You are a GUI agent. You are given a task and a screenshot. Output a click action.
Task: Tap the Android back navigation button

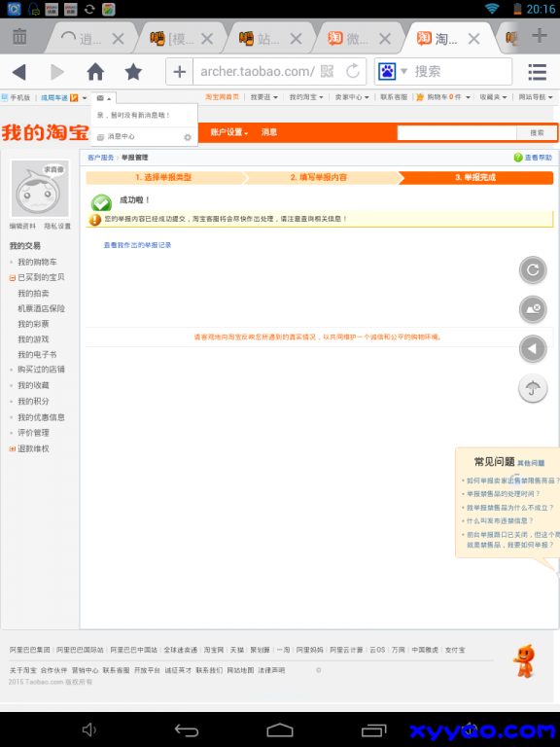click(187, 729)
